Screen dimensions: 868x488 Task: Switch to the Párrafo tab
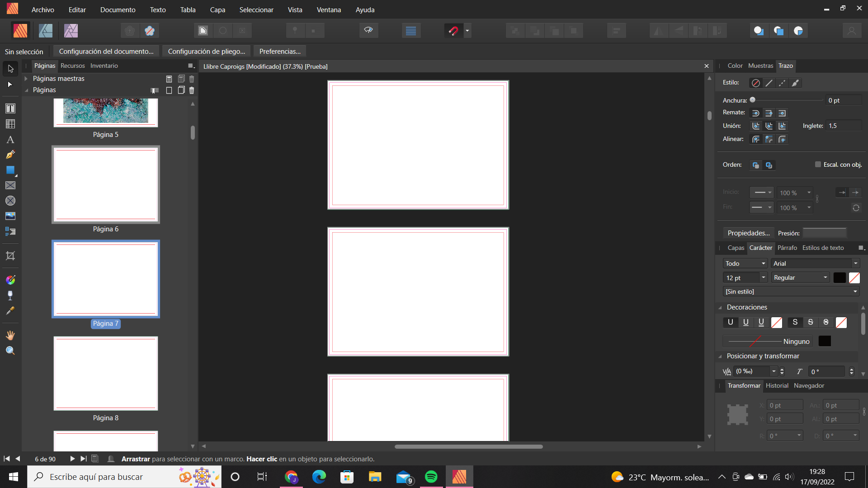point(787,248)
